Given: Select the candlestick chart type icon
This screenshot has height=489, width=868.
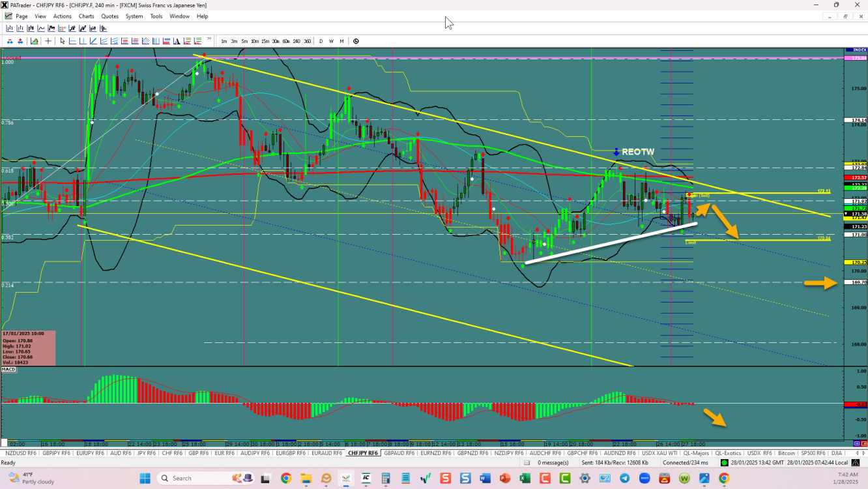Looking at the screenshot, I should 31,28.
